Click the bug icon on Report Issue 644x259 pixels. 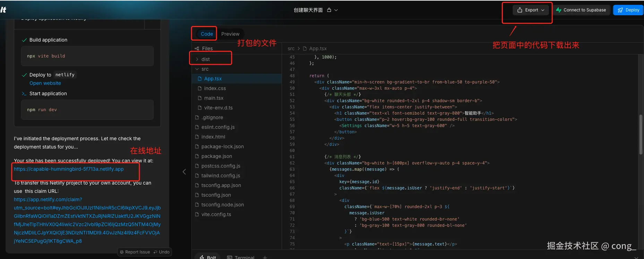coord(122,252)
